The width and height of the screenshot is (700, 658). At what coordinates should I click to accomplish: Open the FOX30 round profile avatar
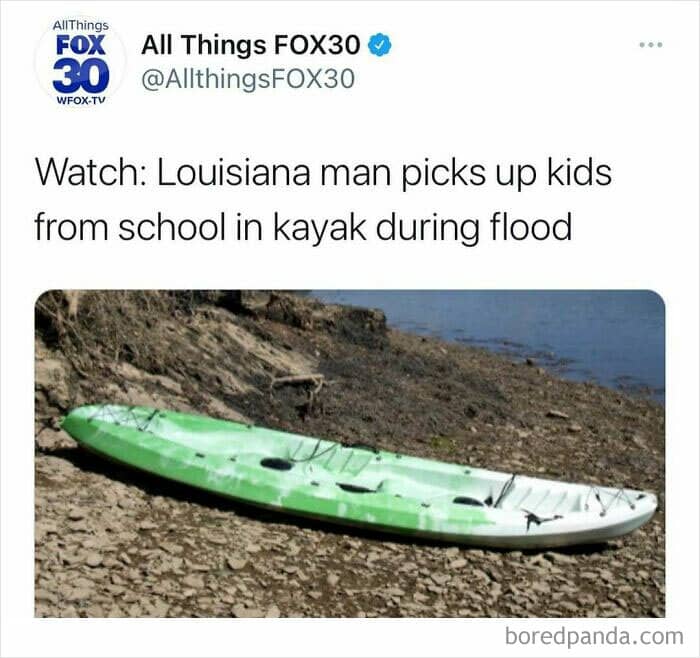pos(81,62)
